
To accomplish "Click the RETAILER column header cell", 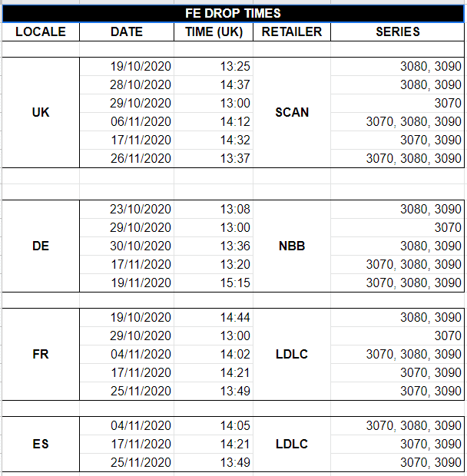I will [292, 31].
